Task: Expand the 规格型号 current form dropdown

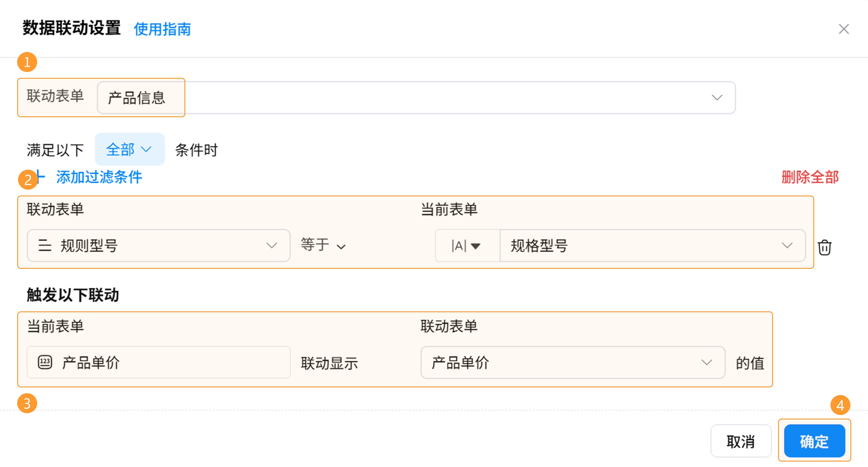Action: (x=652, y=245)
